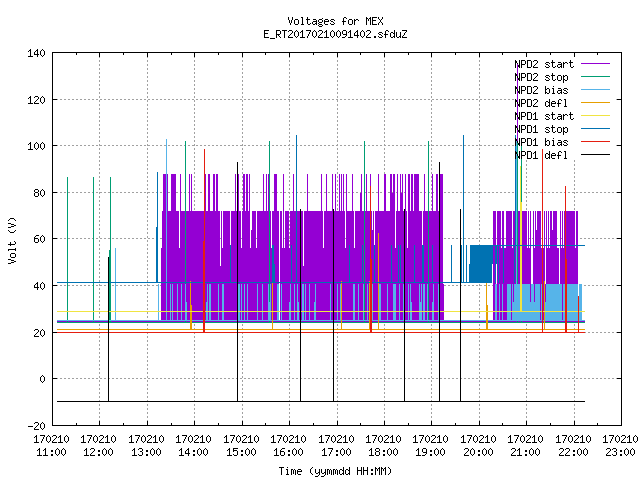Select the file name E_RT20170210091402.sfduZ subtitle

(335, 34)
